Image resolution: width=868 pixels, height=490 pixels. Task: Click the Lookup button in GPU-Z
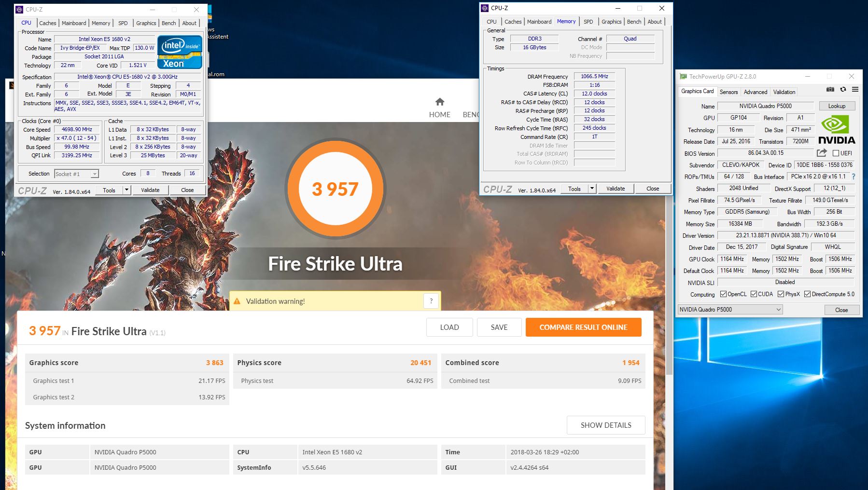[837, 106]
